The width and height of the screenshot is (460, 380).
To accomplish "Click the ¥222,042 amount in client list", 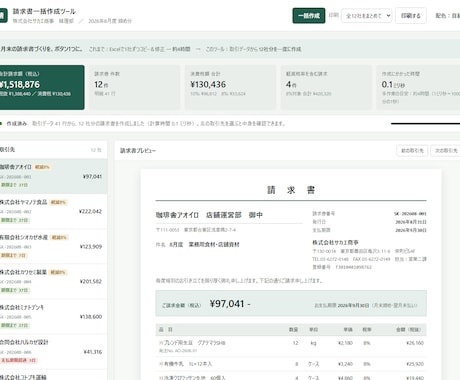I will tap(90, 211).
